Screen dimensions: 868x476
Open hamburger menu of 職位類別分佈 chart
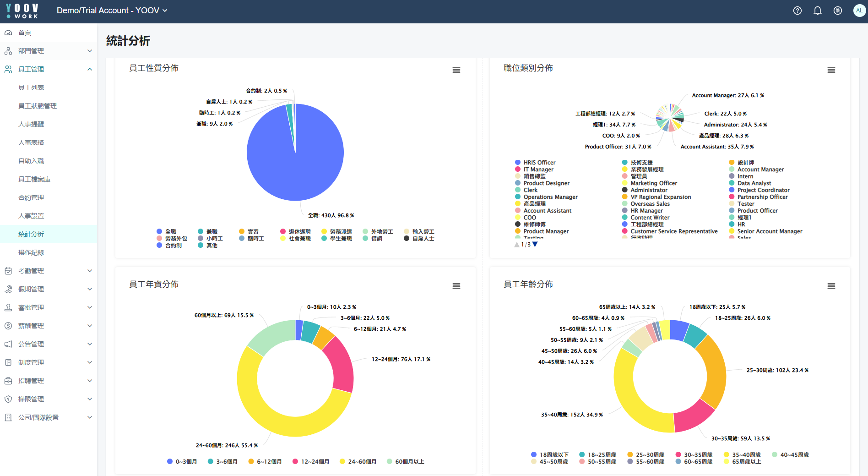[831, 70]
